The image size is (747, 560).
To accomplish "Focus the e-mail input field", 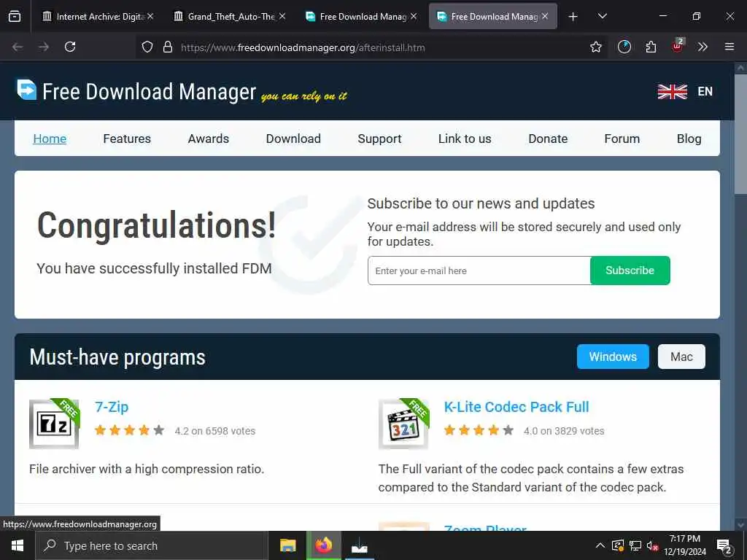I will point(479,271).
